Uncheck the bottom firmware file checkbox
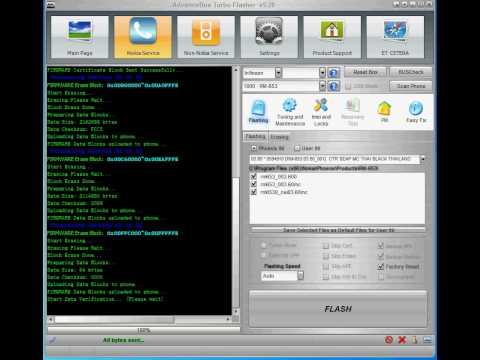The height and width of the screenshot is (360, 480). pyautogui.click(x=254, y=192)
